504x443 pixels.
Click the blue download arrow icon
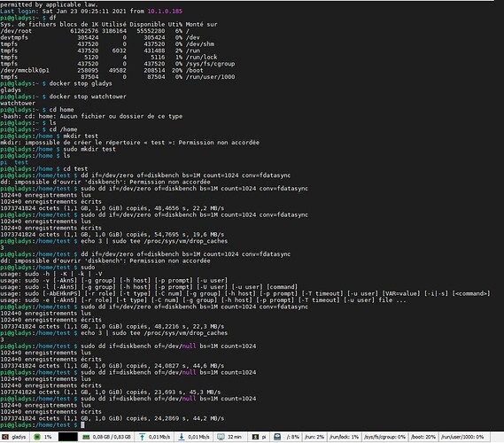click(182, 437)
